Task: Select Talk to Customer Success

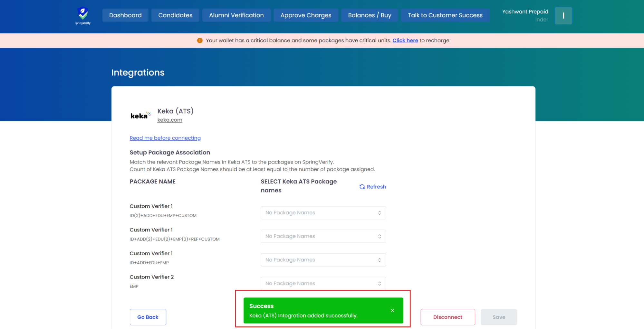Action: [x=445, y=15]
